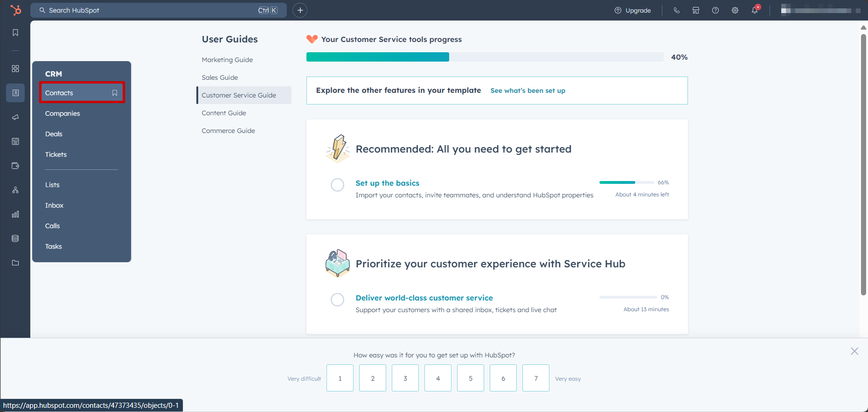Open Calls in CRM menu
This screenshot has height=412, width=868.
coord(52,226)
